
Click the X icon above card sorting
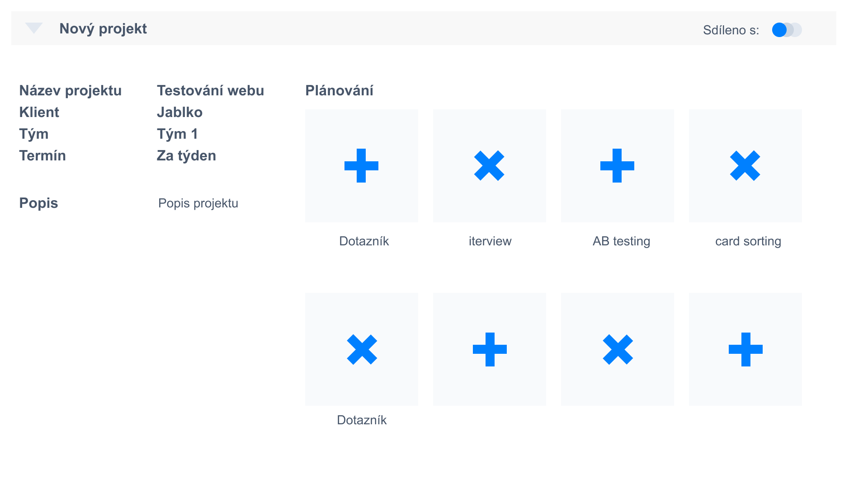pos(745,166)
